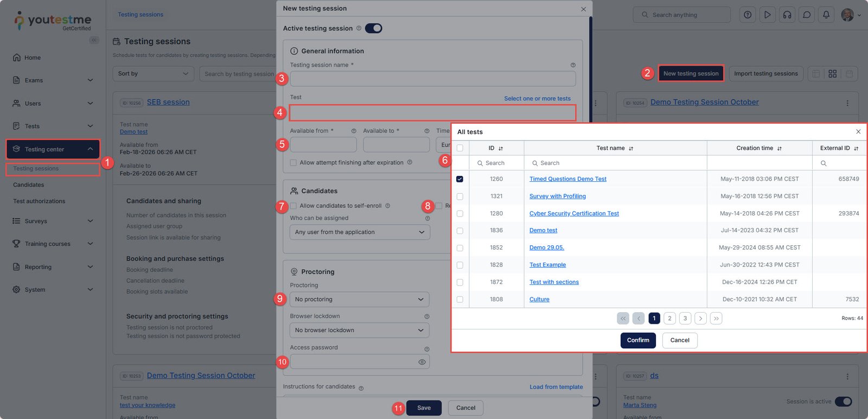Open the headset support icon
The image size is (868, 419).
(x=787, y=15)
